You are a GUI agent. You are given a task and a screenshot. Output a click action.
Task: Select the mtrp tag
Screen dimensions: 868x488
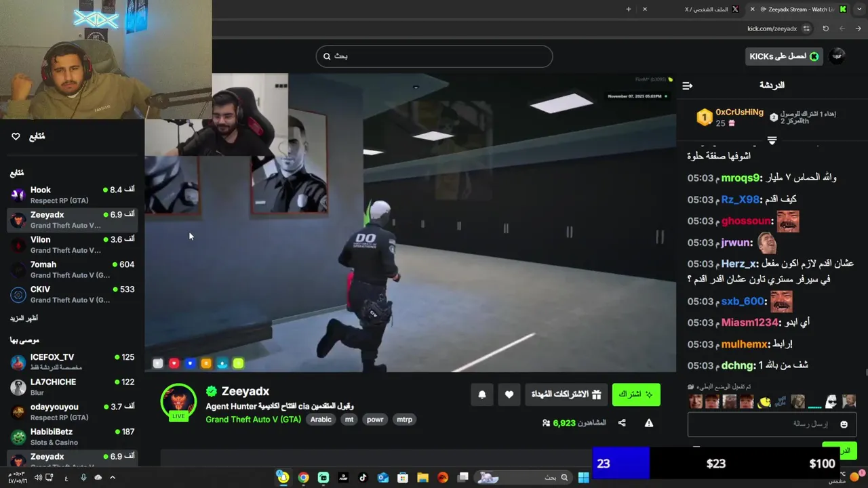pyautogui.click(x=404, y=420)
